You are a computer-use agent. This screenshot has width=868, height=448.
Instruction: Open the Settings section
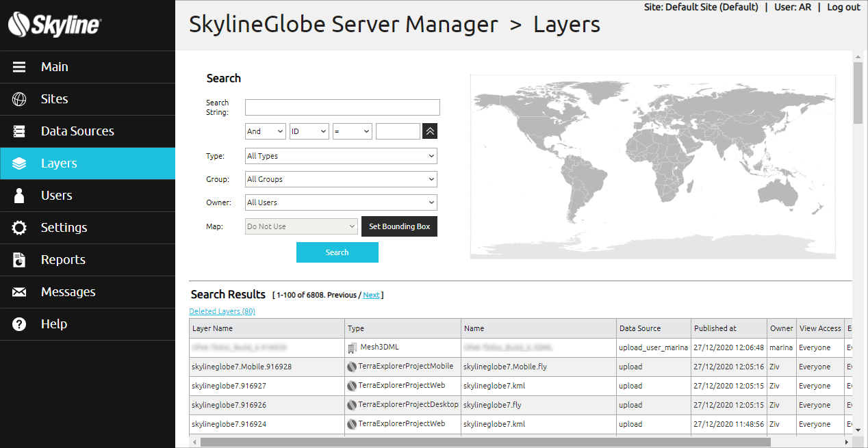pyautogui.click(x=88, y=228)
